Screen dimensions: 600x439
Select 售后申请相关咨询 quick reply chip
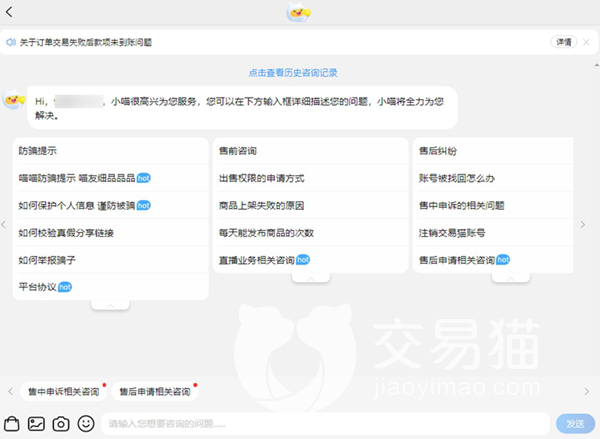click(x=153, y=391)
